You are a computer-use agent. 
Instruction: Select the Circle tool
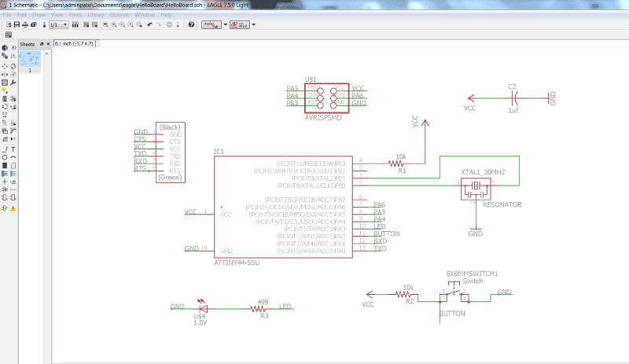(x=5, y=157)
